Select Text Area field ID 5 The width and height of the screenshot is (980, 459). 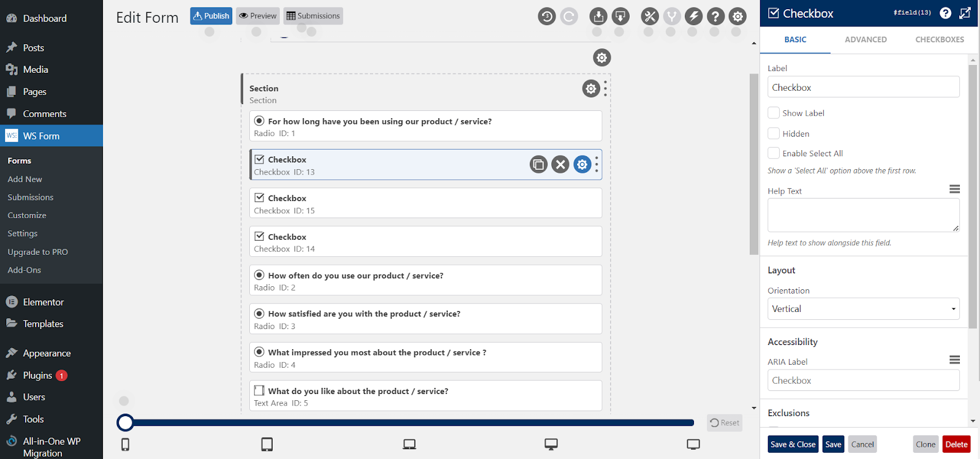tap(426, 396)
